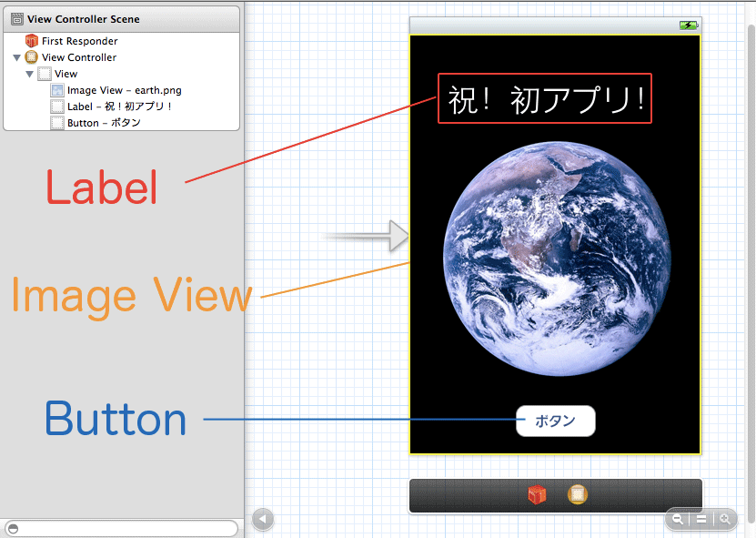Click the Image View icon for earth.png

point(57,90)
